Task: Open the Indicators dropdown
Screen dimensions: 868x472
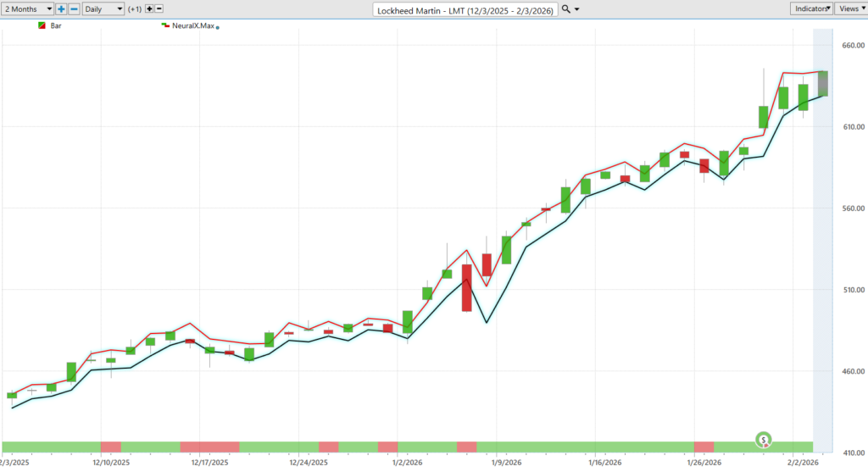Action: click(811, 8)
